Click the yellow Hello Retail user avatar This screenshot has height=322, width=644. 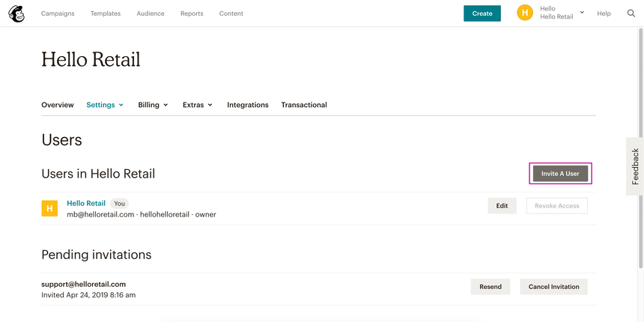point(49,208)
